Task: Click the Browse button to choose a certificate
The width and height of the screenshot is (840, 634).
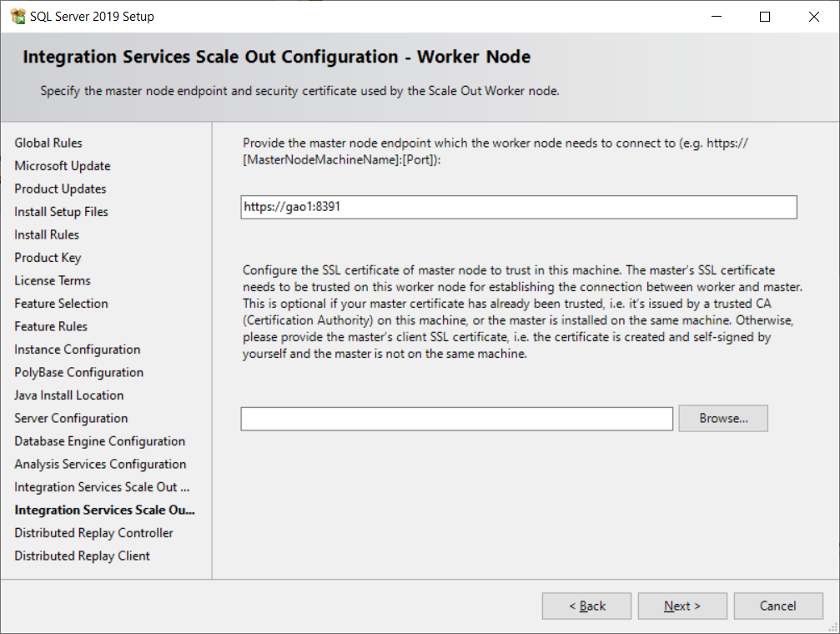Action: (x=722, y=418)
